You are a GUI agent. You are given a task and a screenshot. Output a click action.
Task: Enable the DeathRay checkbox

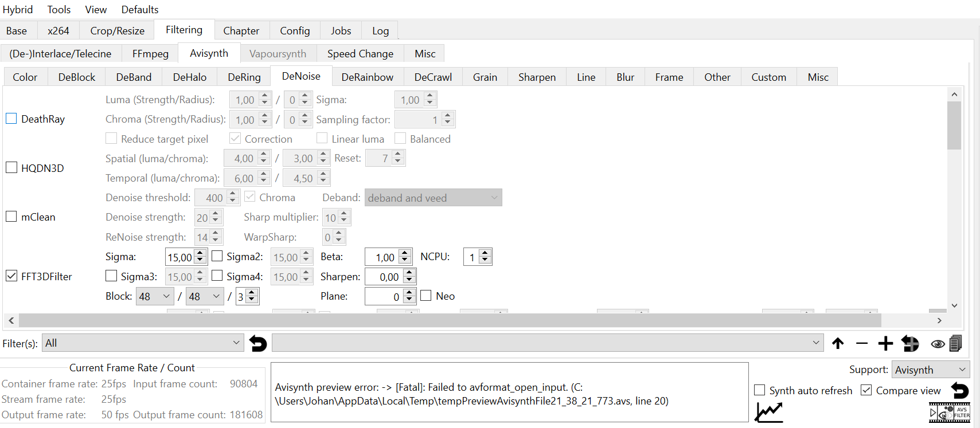point(11,119)
